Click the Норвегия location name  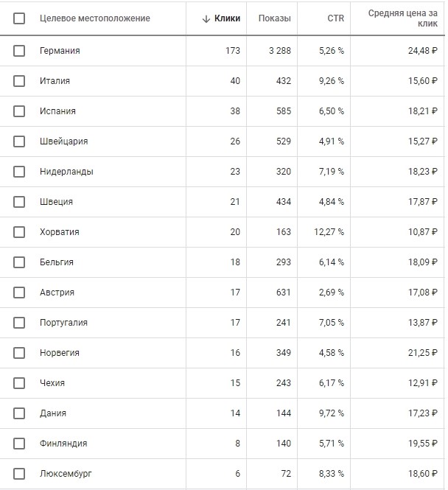coord(60,353)
